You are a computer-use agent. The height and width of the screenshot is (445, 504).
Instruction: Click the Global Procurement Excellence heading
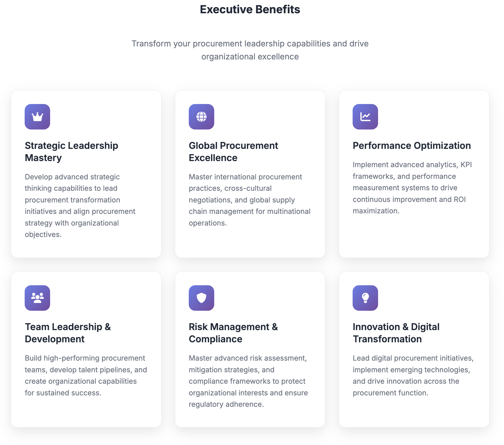233,151
